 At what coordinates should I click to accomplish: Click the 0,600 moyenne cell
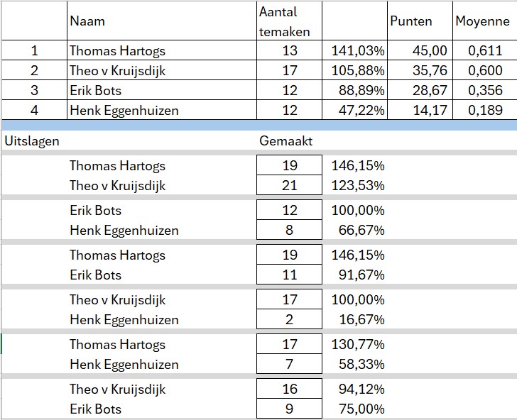coord(484,70)
